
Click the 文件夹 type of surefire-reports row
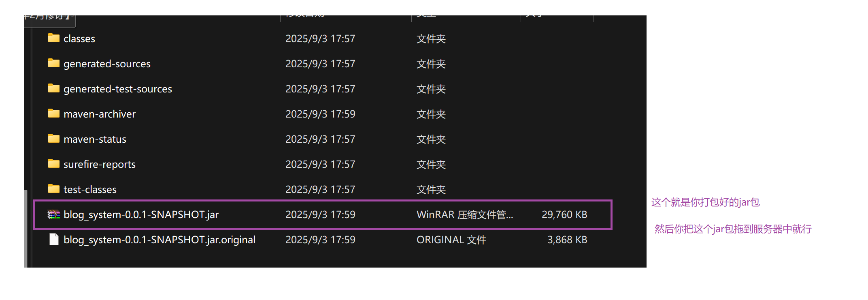tap(431, 164)
